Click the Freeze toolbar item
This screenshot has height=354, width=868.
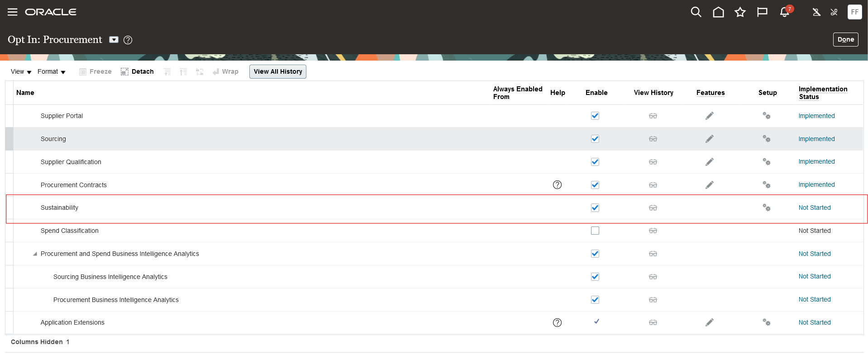pyautogui.click(x=95, y=72)
